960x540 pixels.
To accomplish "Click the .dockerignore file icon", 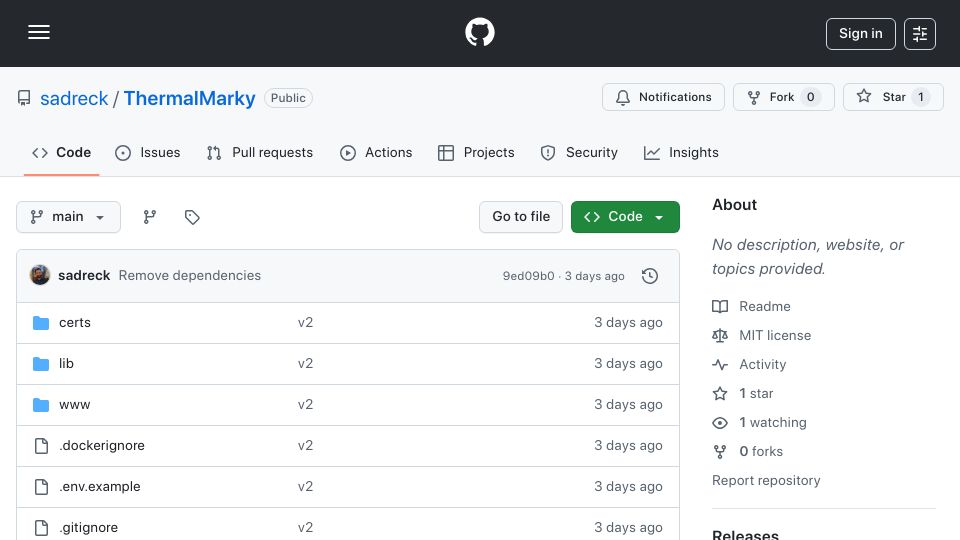I will coord(41,446).
